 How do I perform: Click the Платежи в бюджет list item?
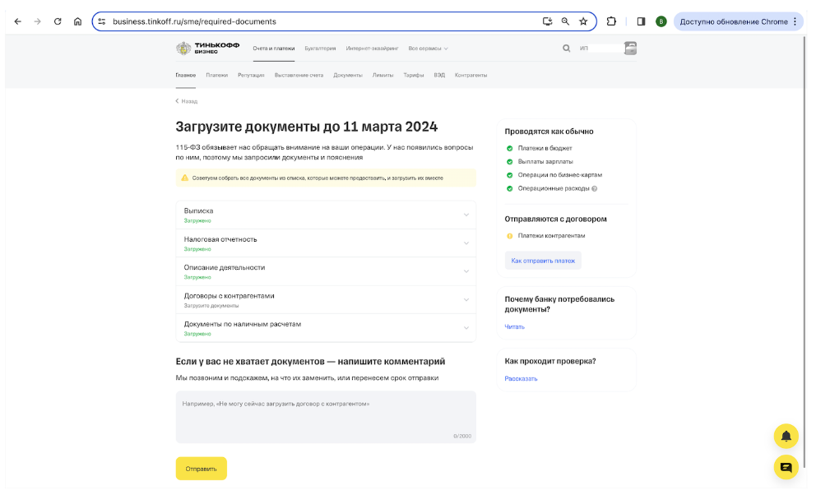pos(545,149)
